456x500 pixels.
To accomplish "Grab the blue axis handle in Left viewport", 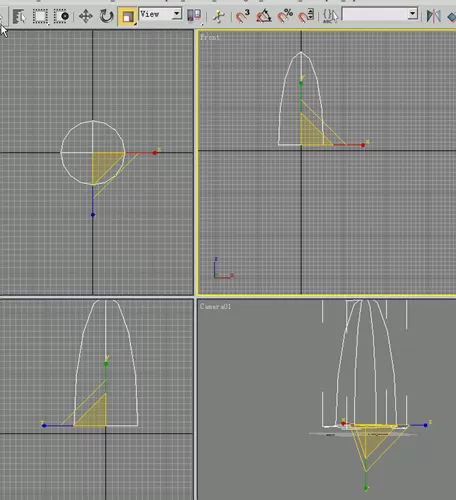I will click(44, 426).
